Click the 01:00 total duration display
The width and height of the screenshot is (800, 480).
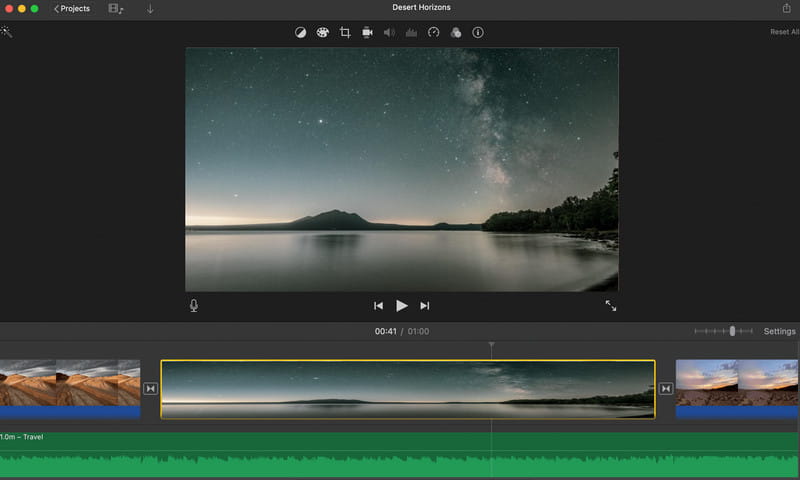418,332
